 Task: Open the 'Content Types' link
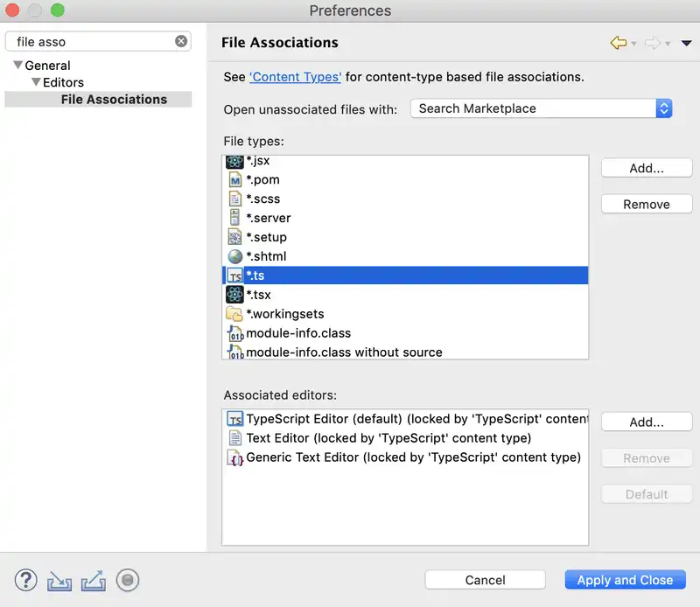click(295, 77)
